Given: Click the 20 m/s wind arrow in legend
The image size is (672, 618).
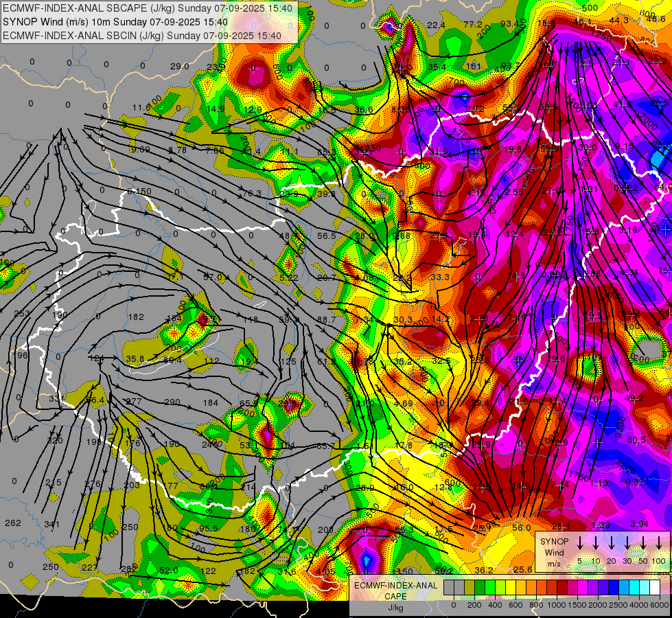Looking at the screenshot, I should pyautogui.click(x=611, y=543).
